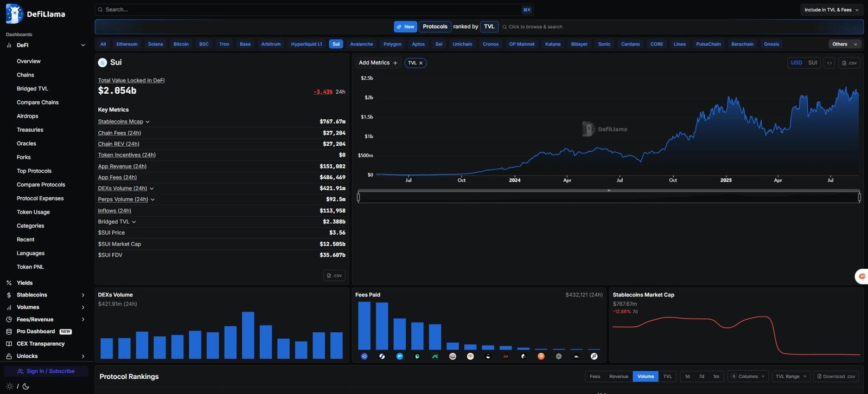This screenshot has width=868, height=394.
Task: Switch to light mode with the sun icon
Action: click(9, 386)
